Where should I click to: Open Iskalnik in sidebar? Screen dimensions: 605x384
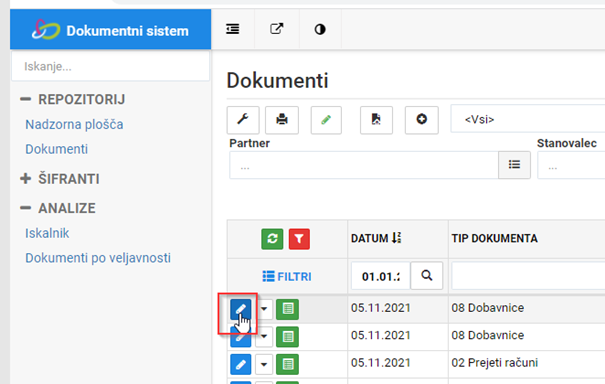click(x=47, y=233)
